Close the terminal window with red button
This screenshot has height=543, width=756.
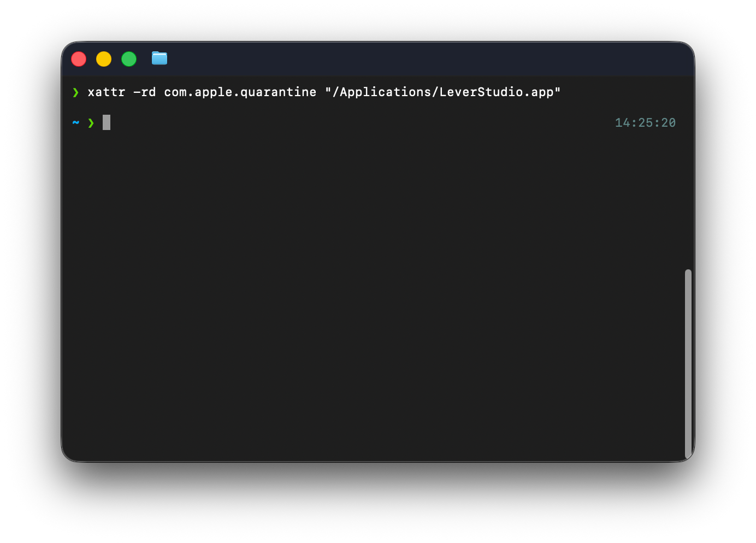(79, 59)
